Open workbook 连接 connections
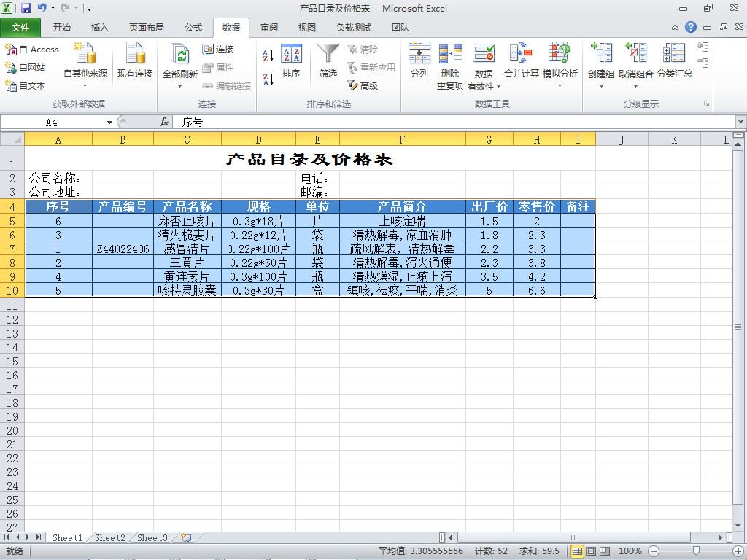Image resolution: width=747 pixels, height=560 pixels. point(217,50)
